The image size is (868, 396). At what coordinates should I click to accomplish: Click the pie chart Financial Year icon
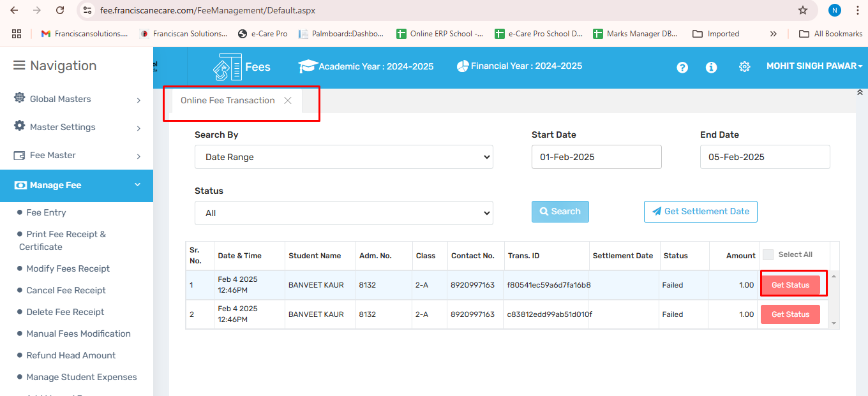coord(463,66)
